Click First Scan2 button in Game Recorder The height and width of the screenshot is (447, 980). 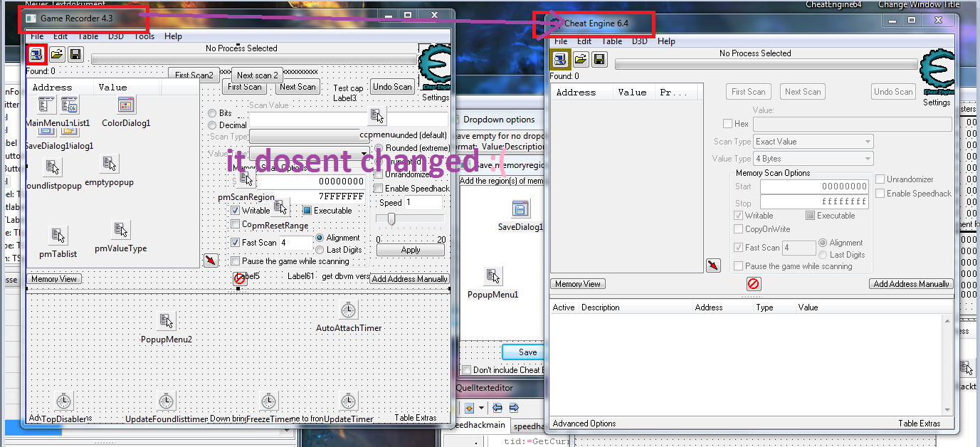[194, 75]
